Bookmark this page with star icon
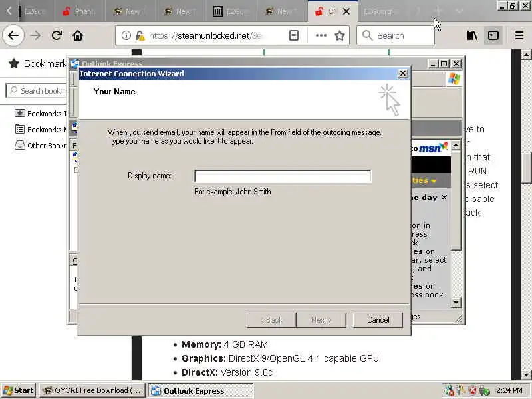Image resolution: width=532 pixels, height=399 pixels. [340, 35]
